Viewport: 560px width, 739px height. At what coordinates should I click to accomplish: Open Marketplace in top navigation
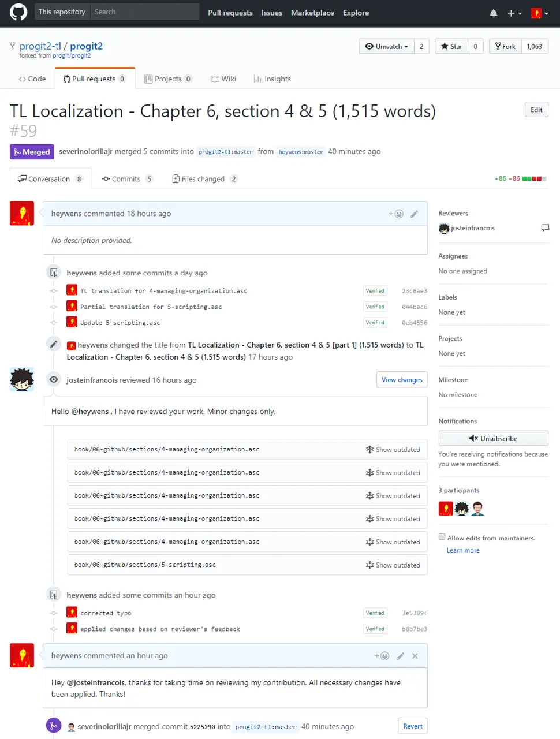(312, 13)
